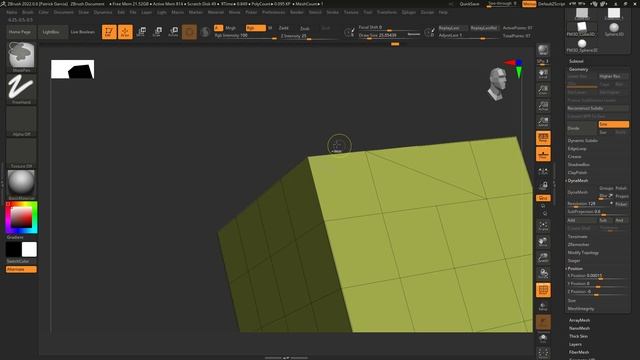This screenshot has width=640, height=360.
Task: Open the Zplugin menu
Action: click(409, 12)
